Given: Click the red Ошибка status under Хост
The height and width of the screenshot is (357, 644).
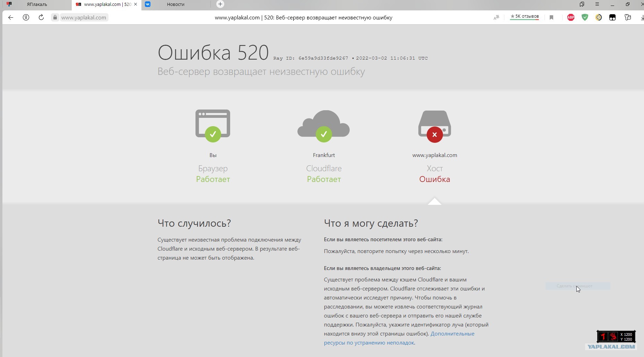Looking at the screenshot, I should point(435,179).
